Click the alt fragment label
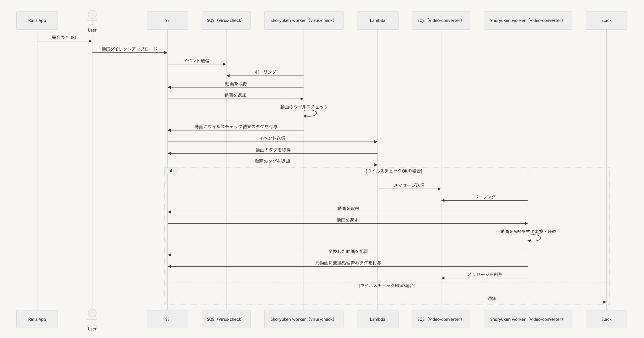The height and width of the screenshot is (338, 644). (171, 171)
